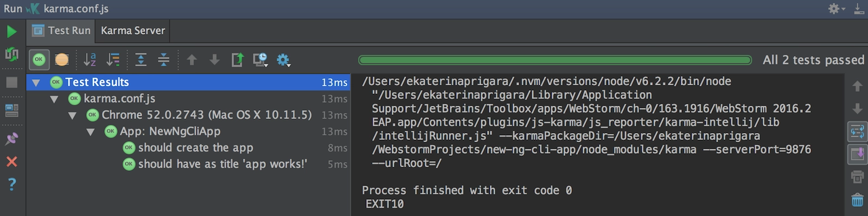Open test history dropdown with clock icon
868x216 pixels.
261,60
